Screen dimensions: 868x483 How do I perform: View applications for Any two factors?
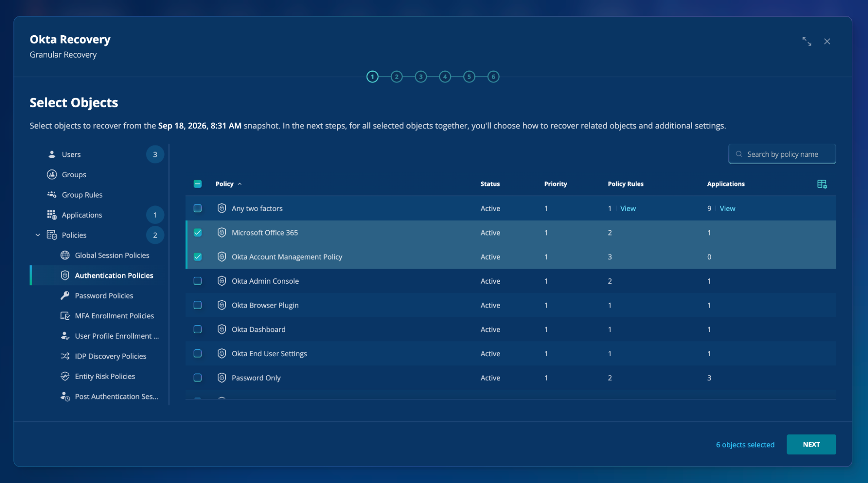pyautogui.click(x=727, y=208)
